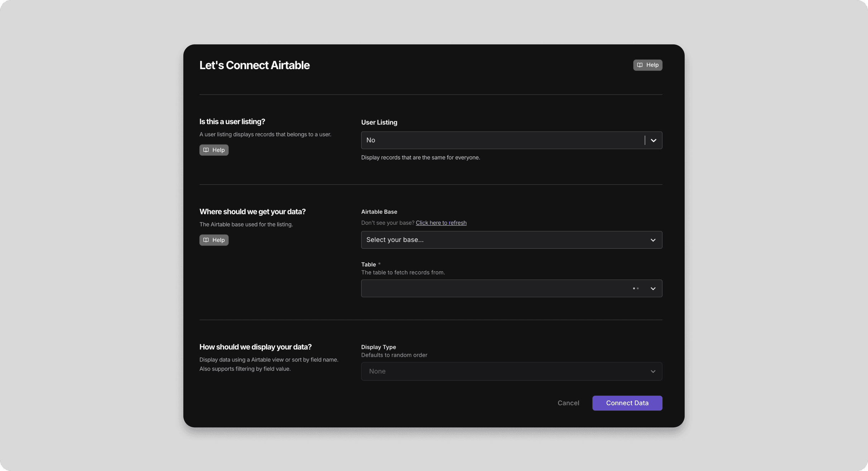Click 'Where should we get your data?' heading

coord(252,212)
